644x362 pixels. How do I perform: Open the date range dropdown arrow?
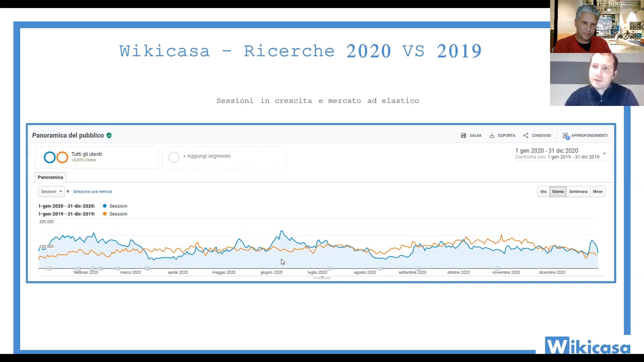point(604,154)
